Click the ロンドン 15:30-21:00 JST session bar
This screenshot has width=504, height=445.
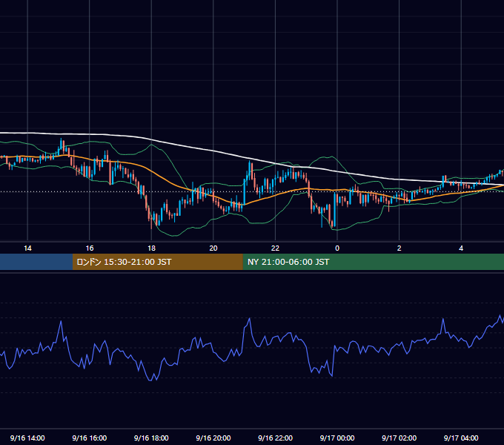pyautogui.click(x=157, y=262)
